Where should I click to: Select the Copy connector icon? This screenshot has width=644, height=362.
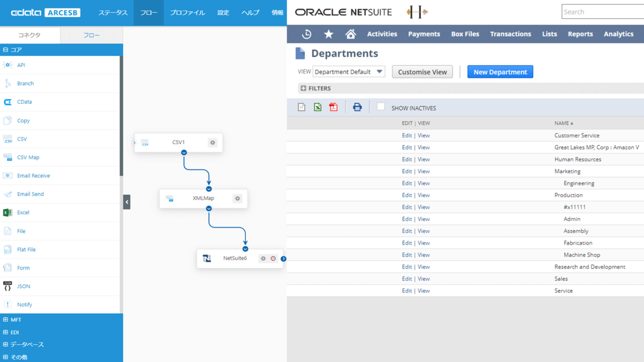8,121
